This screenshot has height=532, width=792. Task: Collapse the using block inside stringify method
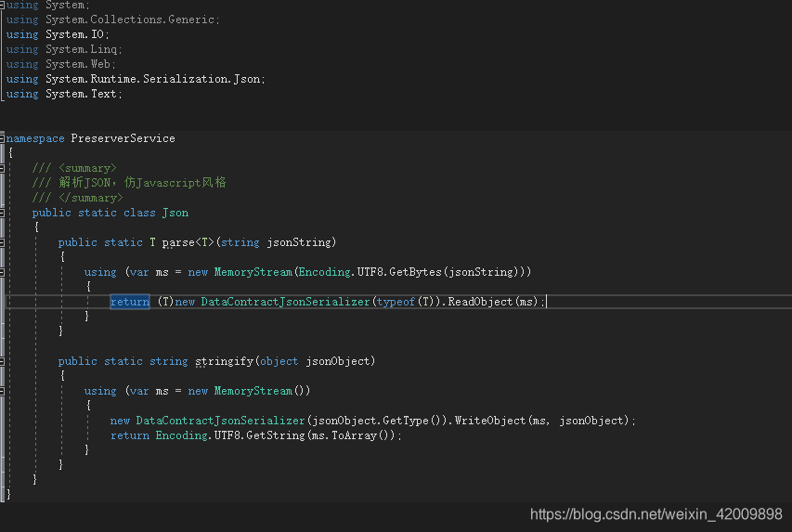(x=2, y=391)
